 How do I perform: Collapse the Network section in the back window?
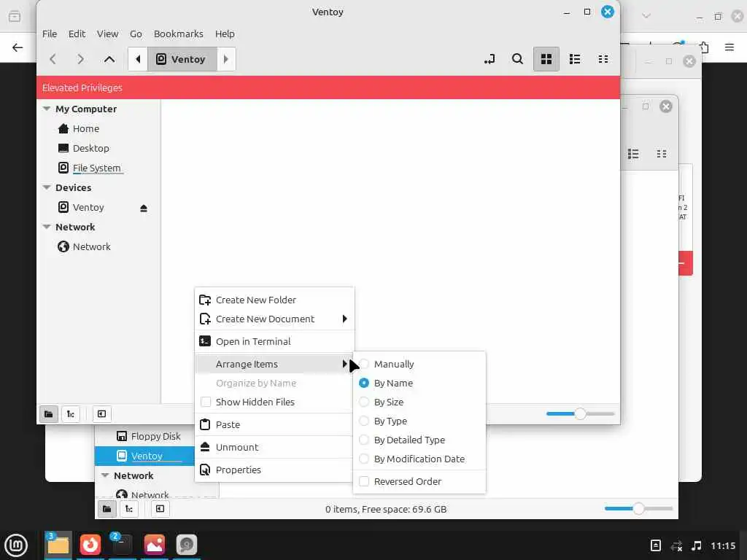pos(105,475)
